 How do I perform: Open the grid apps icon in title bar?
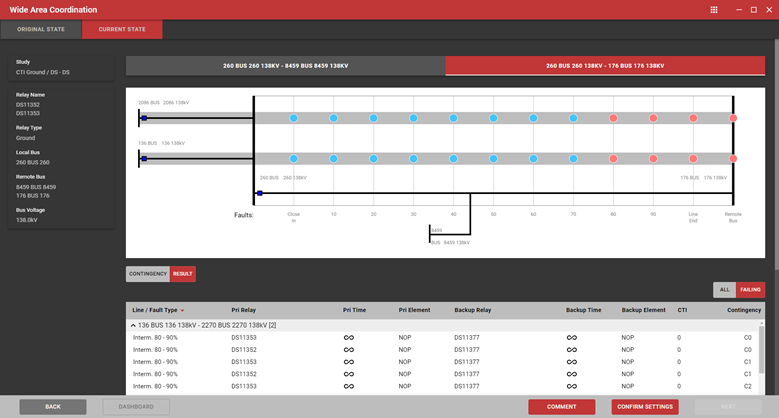714,9
